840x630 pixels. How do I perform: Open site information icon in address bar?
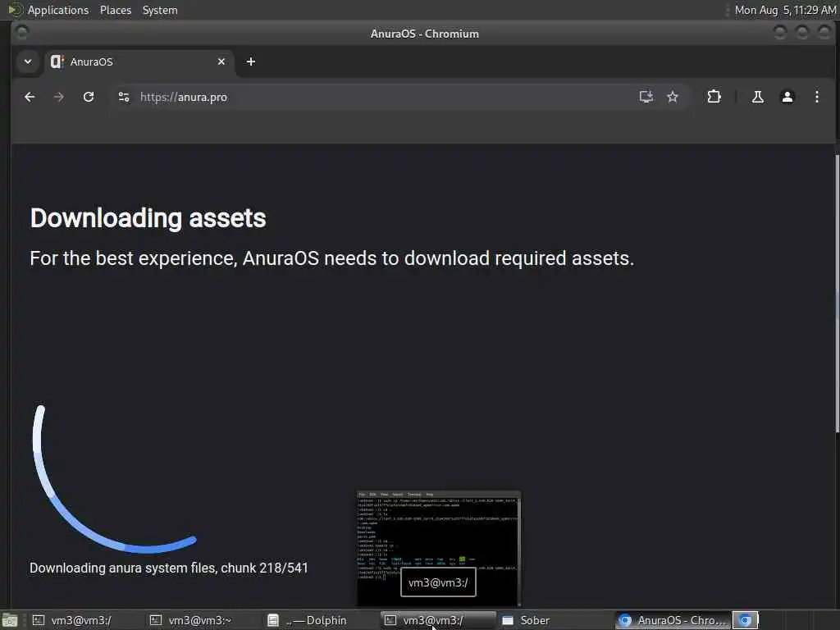pos(124,97)
